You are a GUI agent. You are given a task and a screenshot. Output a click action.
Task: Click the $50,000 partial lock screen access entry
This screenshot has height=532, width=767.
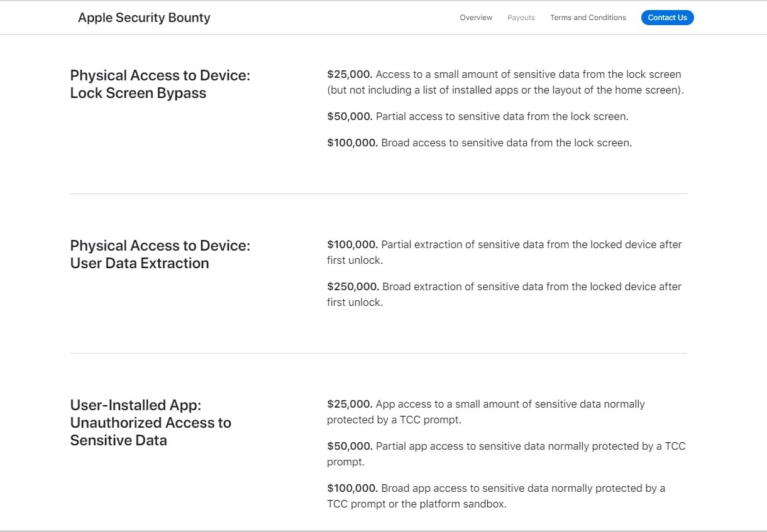click(478, 116)
